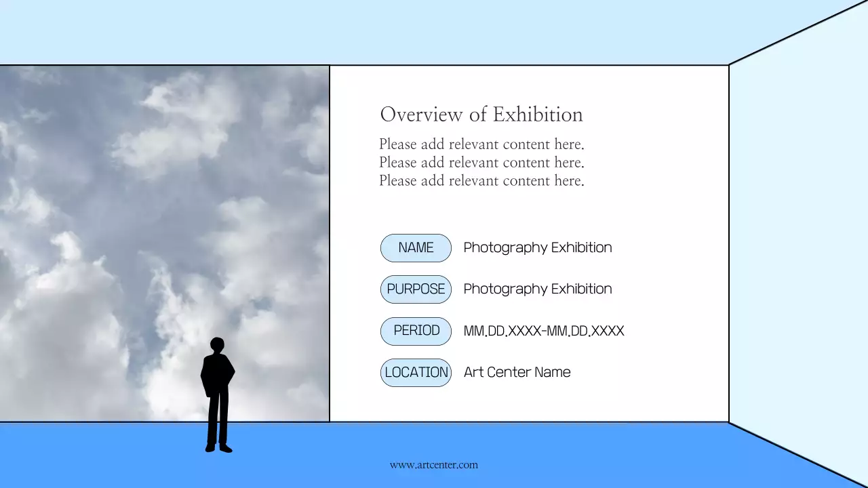Screen dimensions: 868x488
Task: Select the MM.DD.XXXX-MM.DD.XXXX date text
Action: 543,331
